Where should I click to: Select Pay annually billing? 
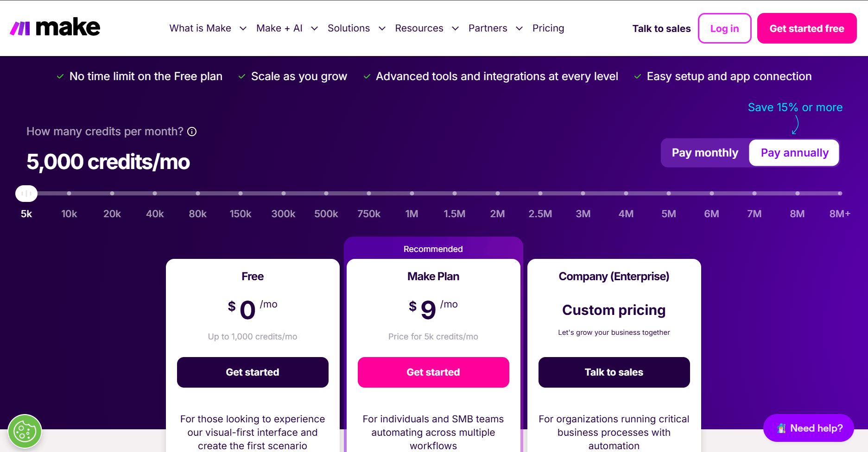[x=794, y=153]
